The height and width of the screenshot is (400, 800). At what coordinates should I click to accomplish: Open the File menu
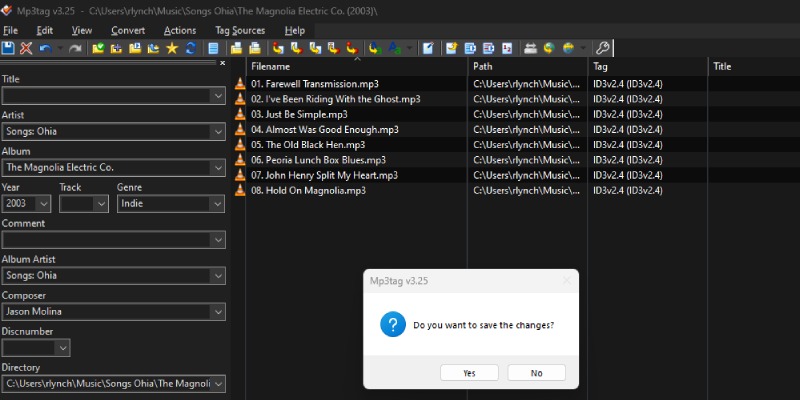pyautogui.click(x=10, y=31)
